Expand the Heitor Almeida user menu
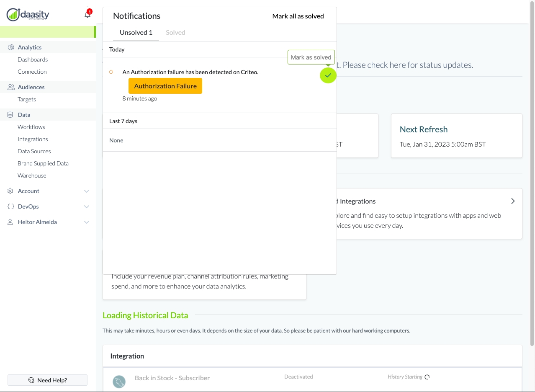Image resolution: width=535 pixels, height=392 pixels. click(87, 222)
